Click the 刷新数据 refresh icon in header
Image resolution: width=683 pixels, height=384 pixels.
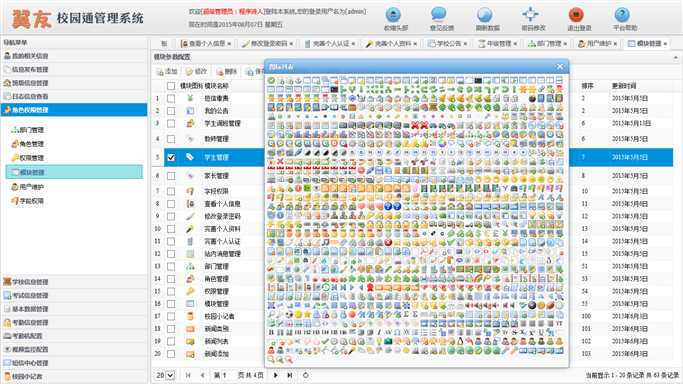[x=484, y=15]
